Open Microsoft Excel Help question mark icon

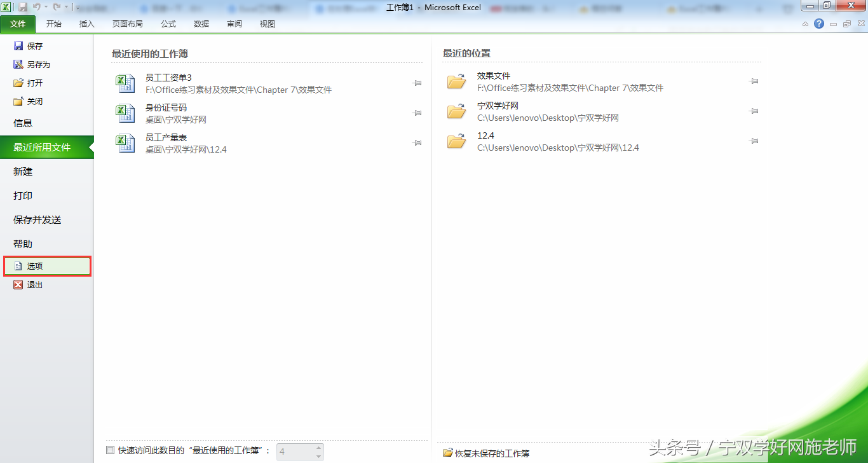[819, 24]
